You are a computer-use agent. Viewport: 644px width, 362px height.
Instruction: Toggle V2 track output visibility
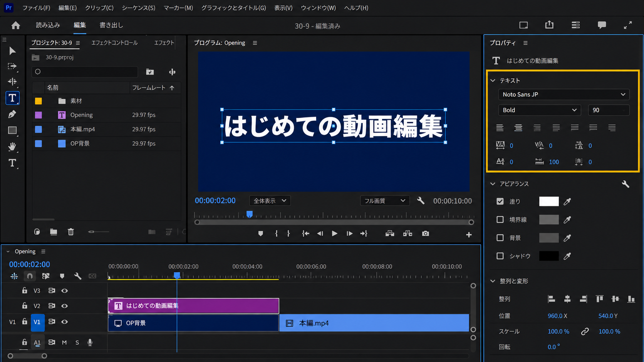pos(65,306)
